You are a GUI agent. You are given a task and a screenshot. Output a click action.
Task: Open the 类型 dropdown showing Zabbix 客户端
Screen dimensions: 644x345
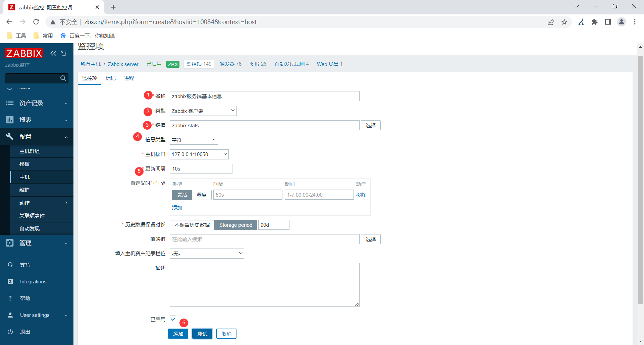pos(203,111)
